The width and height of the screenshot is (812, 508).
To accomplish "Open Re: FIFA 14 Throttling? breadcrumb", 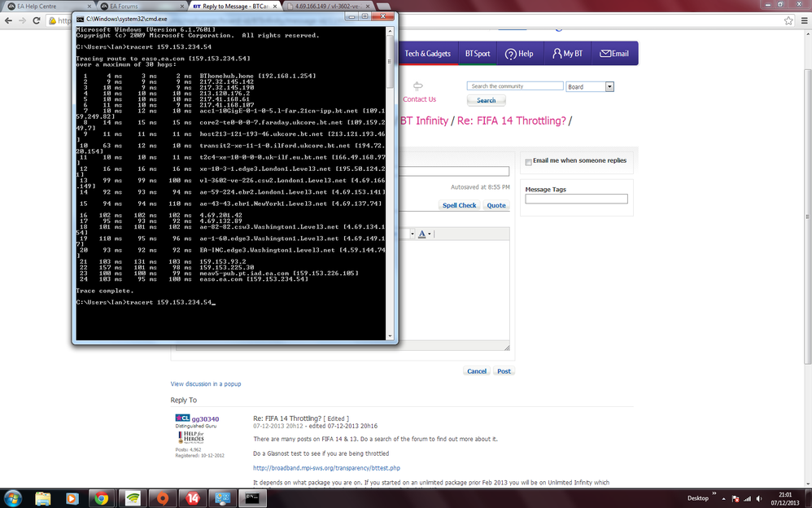I will (x=512, y=120).
